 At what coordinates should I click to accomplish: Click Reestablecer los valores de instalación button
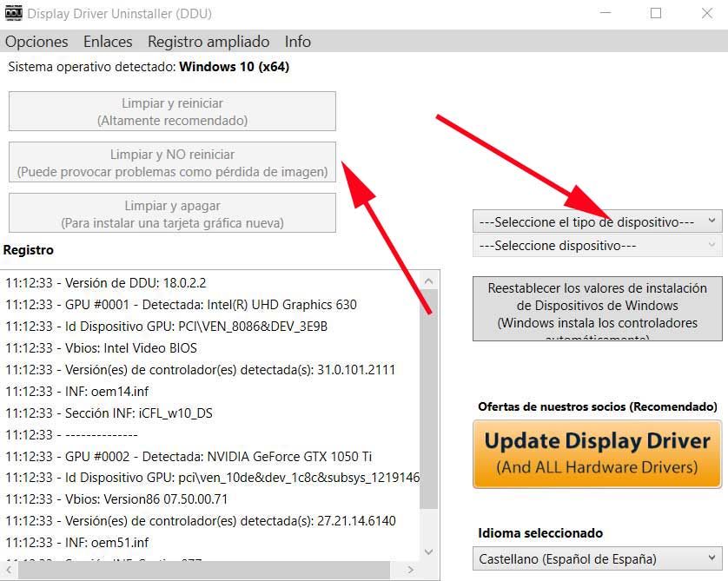[x=598, y=309]
